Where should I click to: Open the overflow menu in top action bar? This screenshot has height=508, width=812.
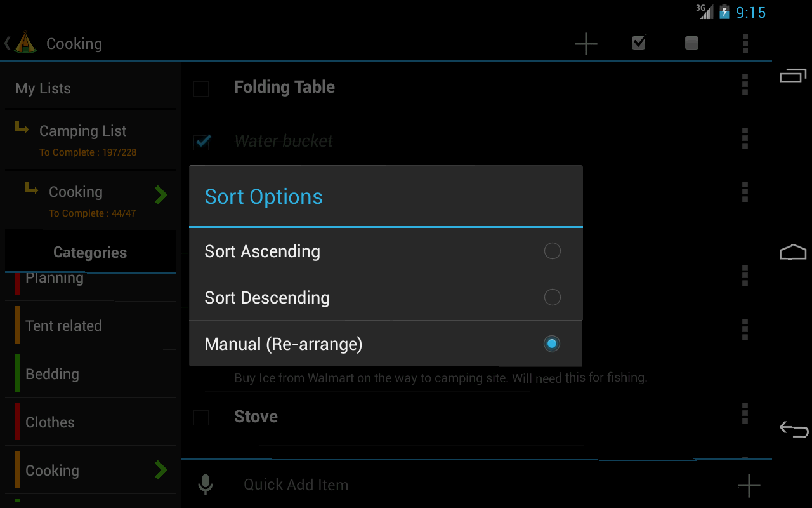click(745, 43)
